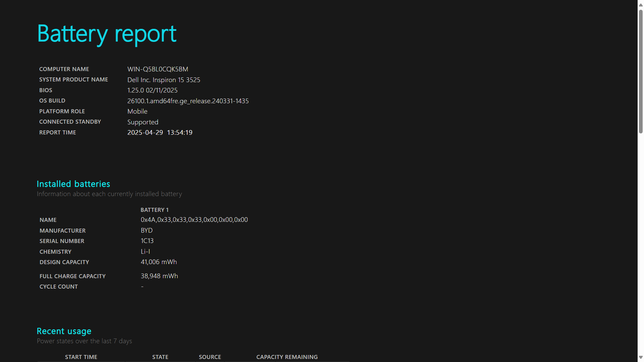The width and height of the screenshot is (644, 362).
Task: Click the manufacturer value 'BYD'
Action: click(147, 230)
